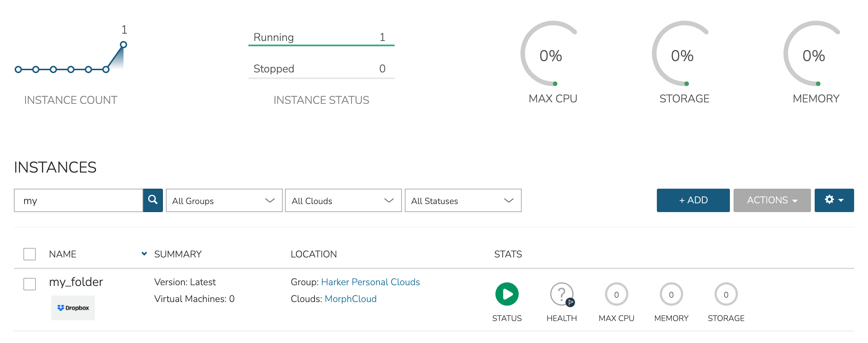Viewport: 868px width, 343px height.
Task: Click into the instance search field
Action: (x=79, y=200)
